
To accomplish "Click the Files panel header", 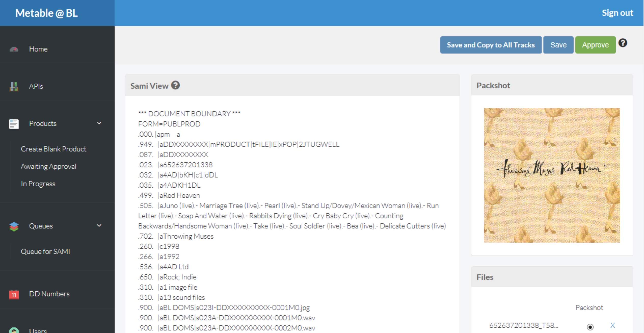I will 552,277.
